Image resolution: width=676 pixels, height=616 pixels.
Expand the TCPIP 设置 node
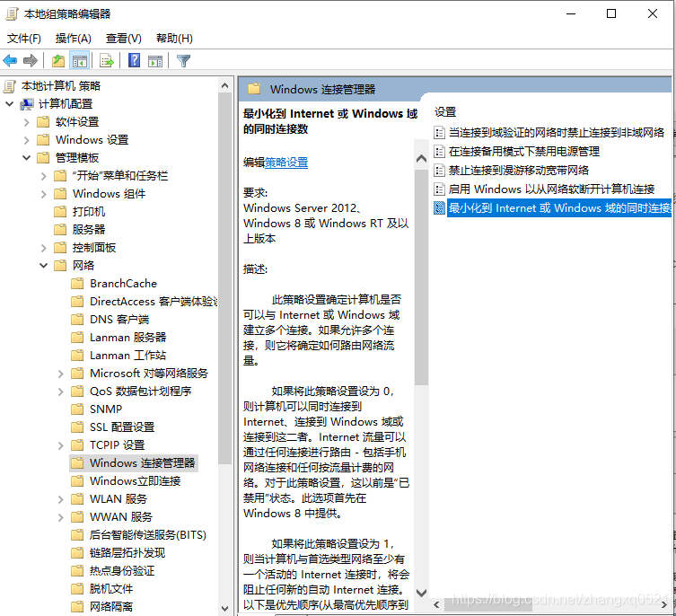[61, 445]
